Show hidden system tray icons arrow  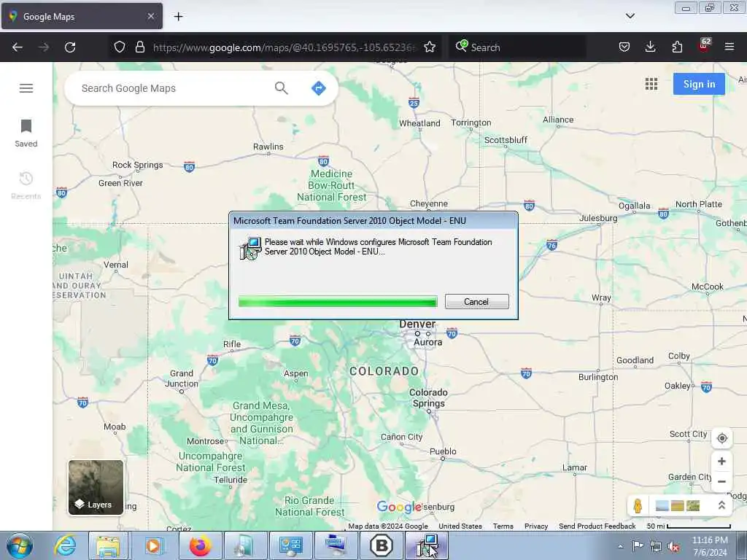pyautogui.click(x=620, y=546)
